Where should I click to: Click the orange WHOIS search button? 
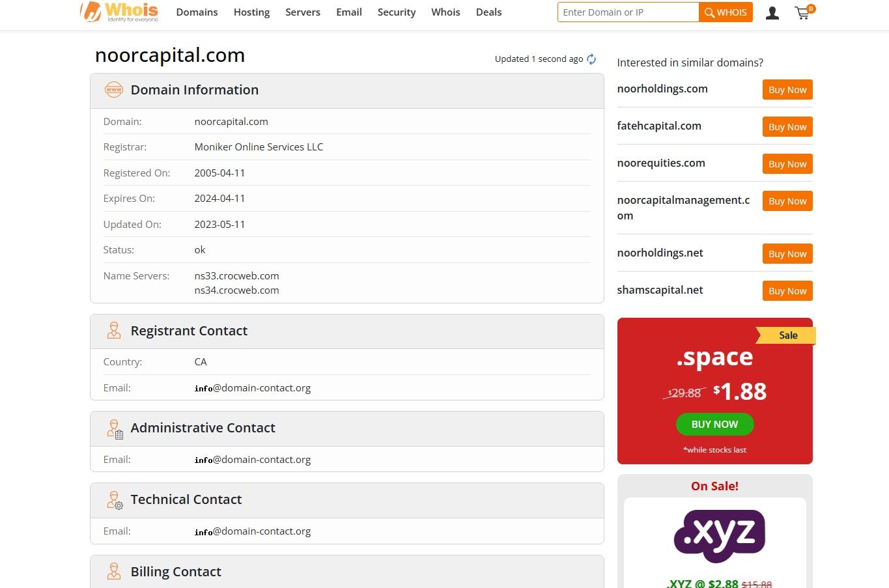tap(726, 12)
